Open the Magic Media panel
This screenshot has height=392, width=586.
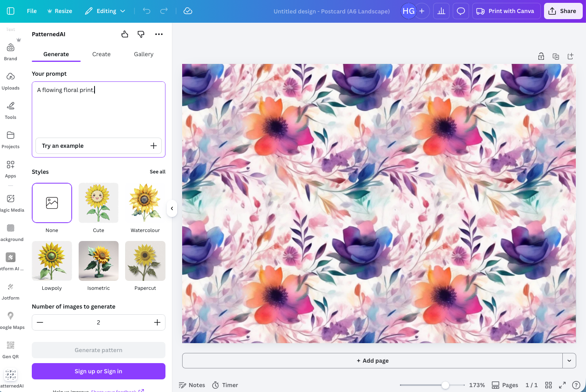(10, 202)
